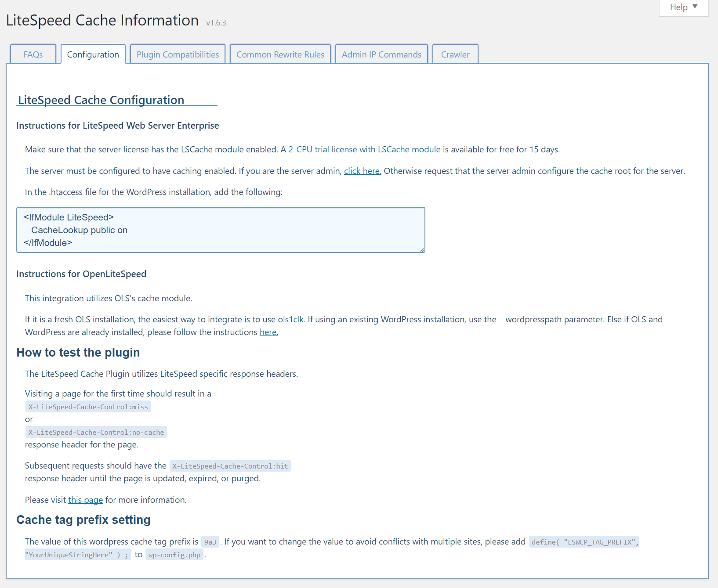Screen dimensions: 718x588
Task: Click the LSWCP_TAG_PREFIX define snippet
Action: [x=584, y=542]
